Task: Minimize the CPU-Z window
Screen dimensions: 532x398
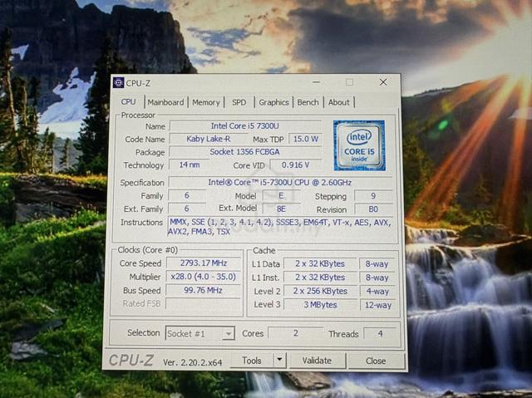Action: [x=316, y=82]
